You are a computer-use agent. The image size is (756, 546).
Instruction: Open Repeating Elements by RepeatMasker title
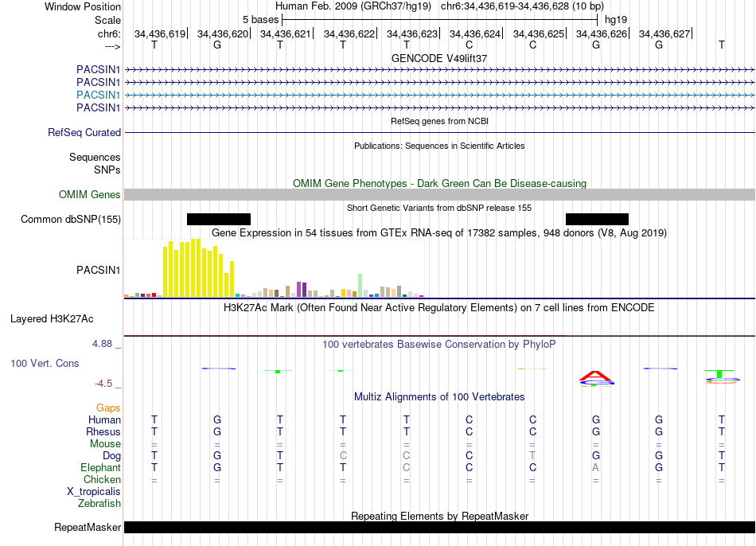(x=439, y=516)
